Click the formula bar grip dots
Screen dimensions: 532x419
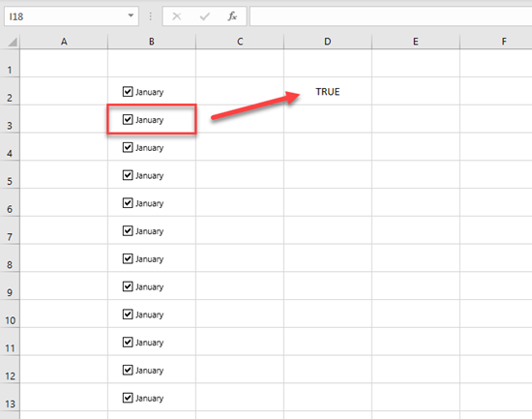click(x=151, y=15)
